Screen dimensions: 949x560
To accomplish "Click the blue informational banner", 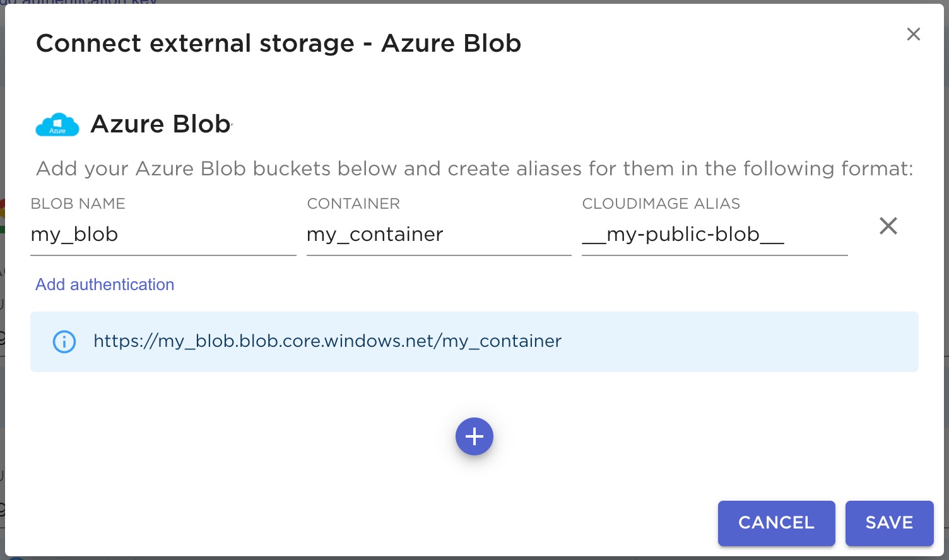I will [474, 341].
